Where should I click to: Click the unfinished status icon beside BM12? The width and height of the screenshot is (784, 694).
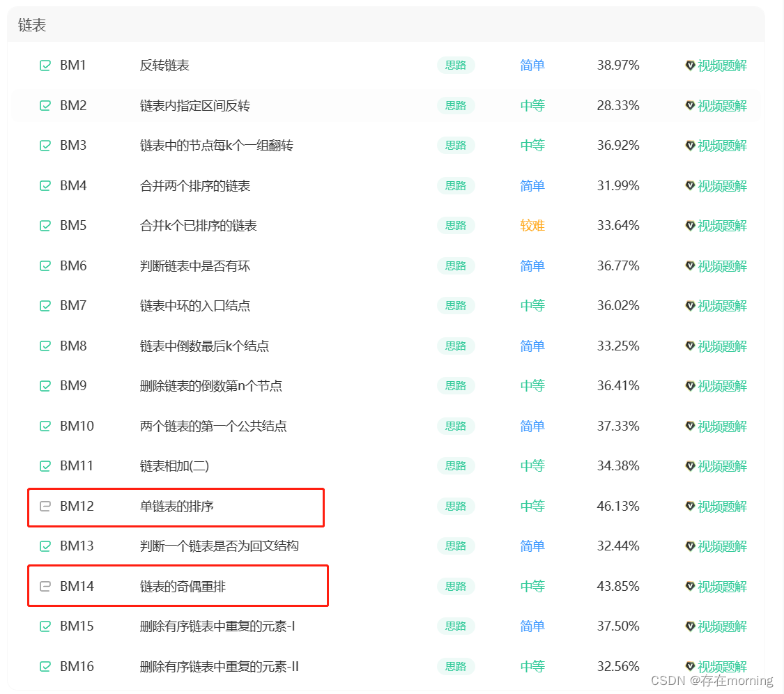(x=45, y=506)
